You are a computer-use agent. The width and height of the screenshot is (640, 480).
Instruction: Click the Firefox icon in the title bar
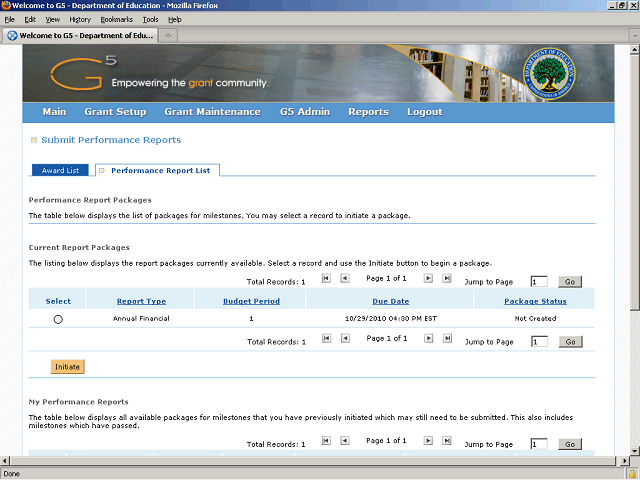tap(6, 5)
